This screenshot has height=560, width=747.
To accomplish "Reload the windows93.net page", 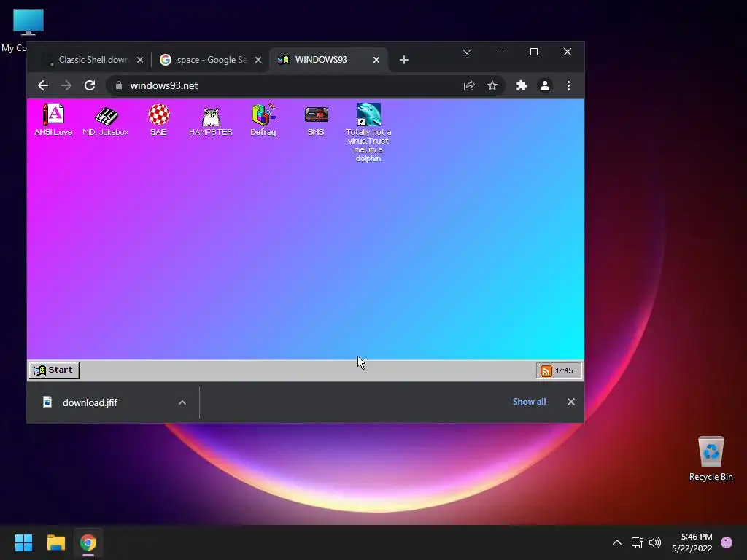I will (x=90, y=86).
